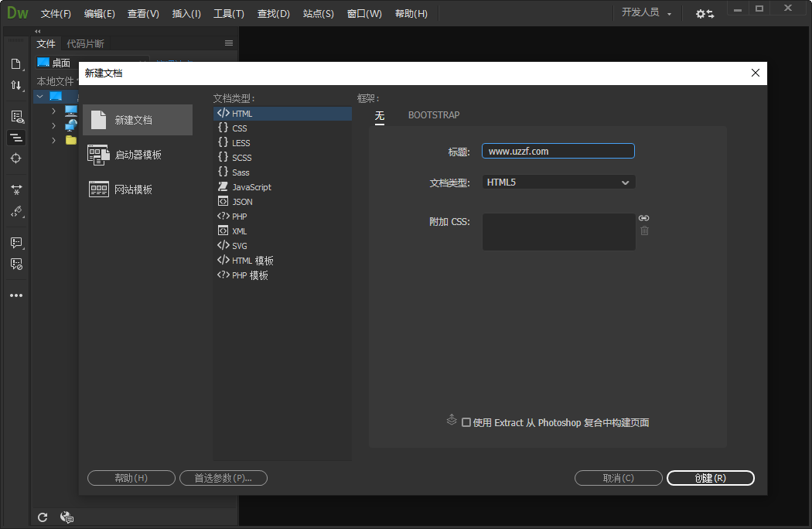Click the trash icon to remove attached CSS
The width and height of the screenshot is (812, 529).
point(644,230)
